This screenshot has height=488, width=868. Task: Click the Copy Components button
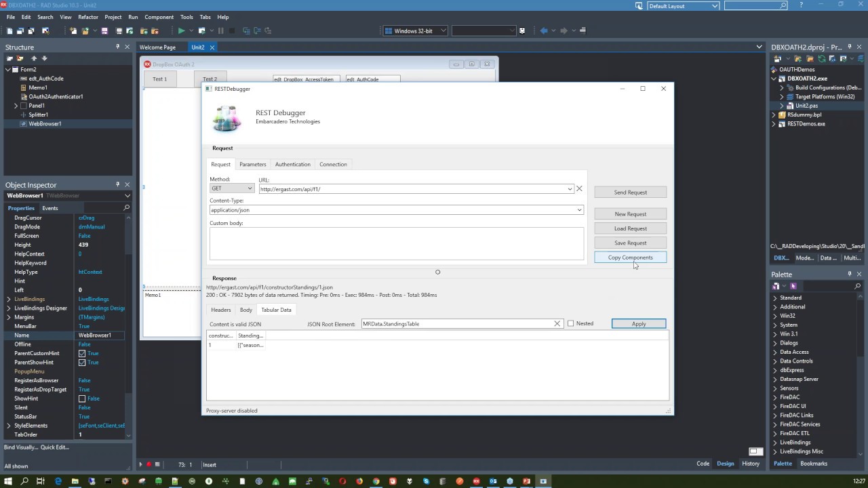(631, 258)
